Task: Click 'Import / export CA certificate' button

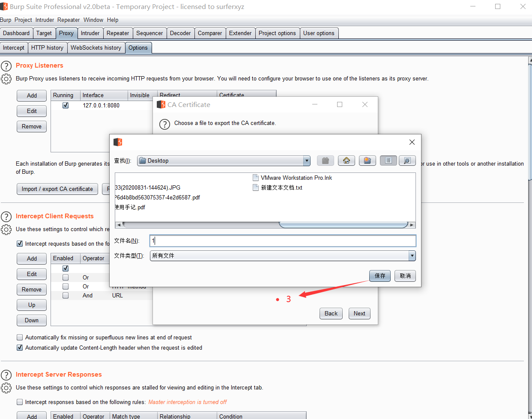Action: (57, 189)
